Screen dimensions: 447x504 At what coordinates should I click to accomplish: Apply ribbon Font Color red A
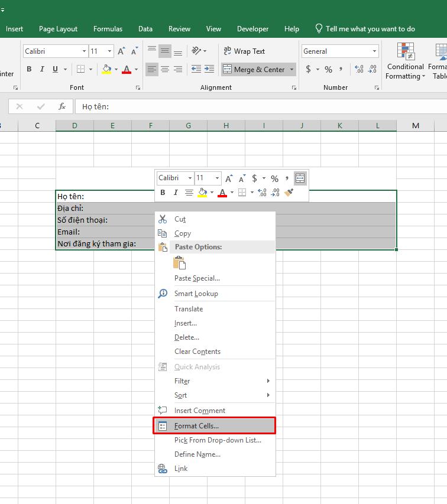127,69
